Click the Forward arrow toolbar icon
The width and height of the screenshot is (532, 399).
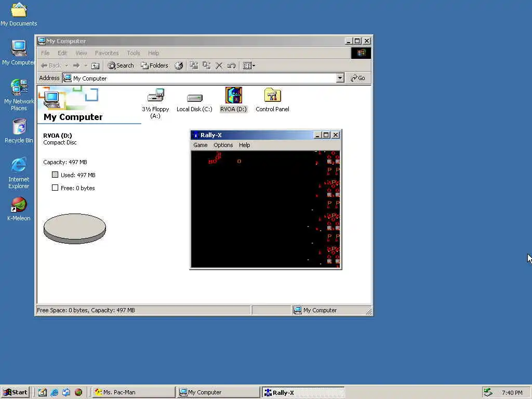[76, 65]
